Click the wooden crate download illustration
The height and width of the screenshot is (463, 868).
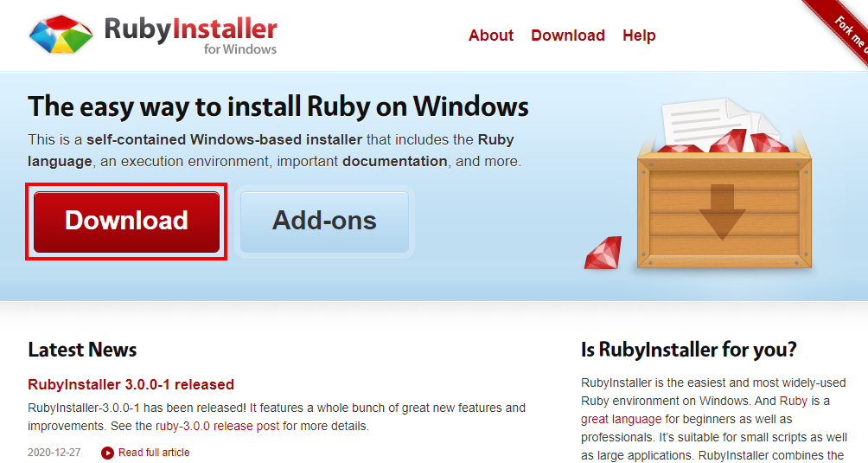724,185
